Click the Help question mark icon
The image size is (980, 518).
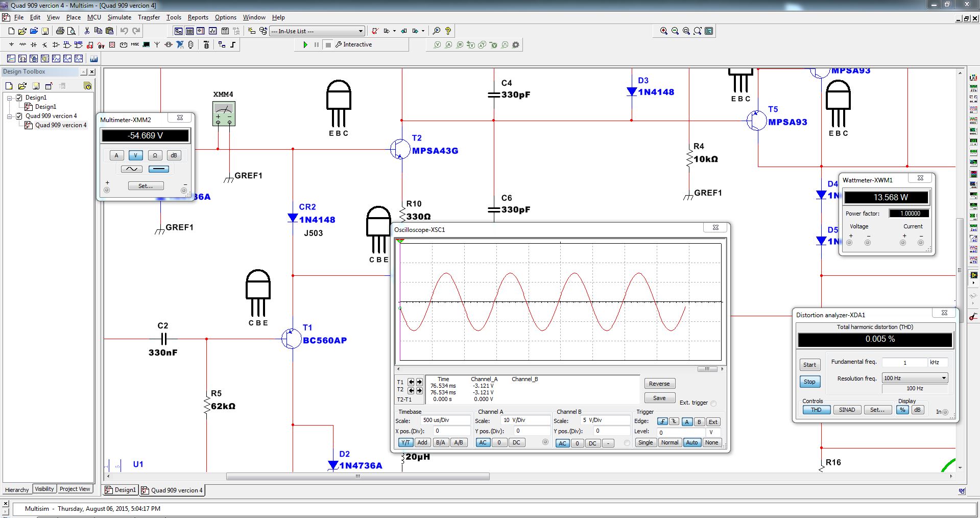click(x=448, y=31)
